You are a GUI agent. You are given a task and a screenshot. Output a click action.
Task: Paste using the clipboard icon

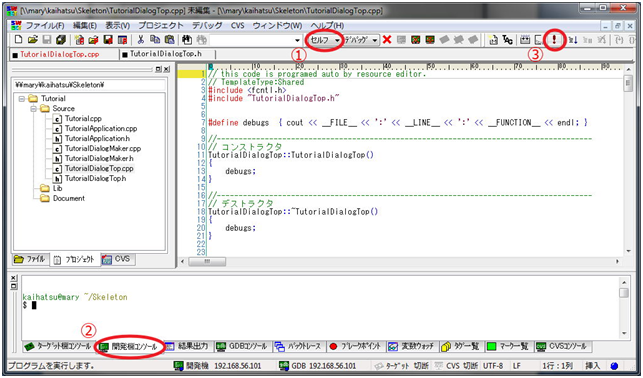point(169,40)
